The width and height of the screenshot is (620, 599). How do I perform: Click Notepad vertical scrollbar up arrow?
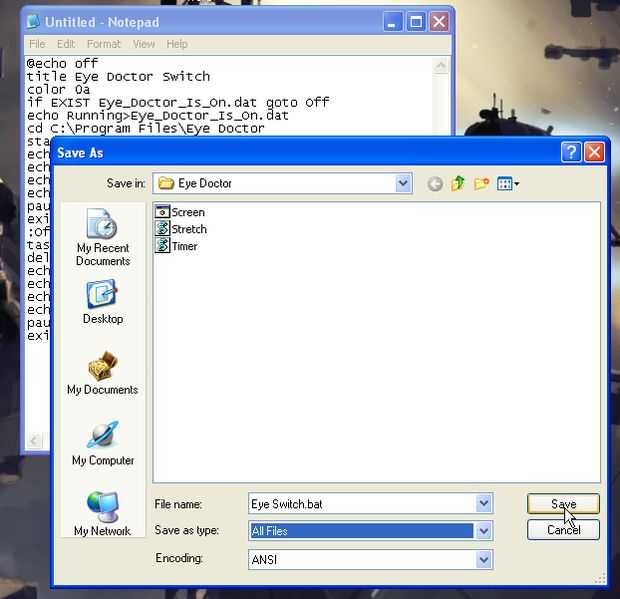pyautogui.click(x=441, y=66)
